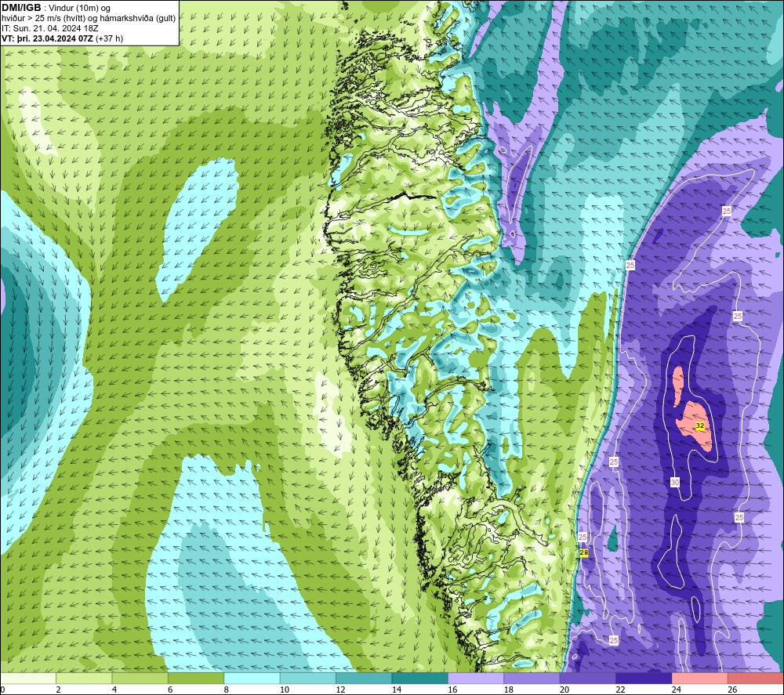Pick the 12–14 m/s teal colour swatch
The width and height of the screenshot is (784, 695).
click(x=364, y=678)
